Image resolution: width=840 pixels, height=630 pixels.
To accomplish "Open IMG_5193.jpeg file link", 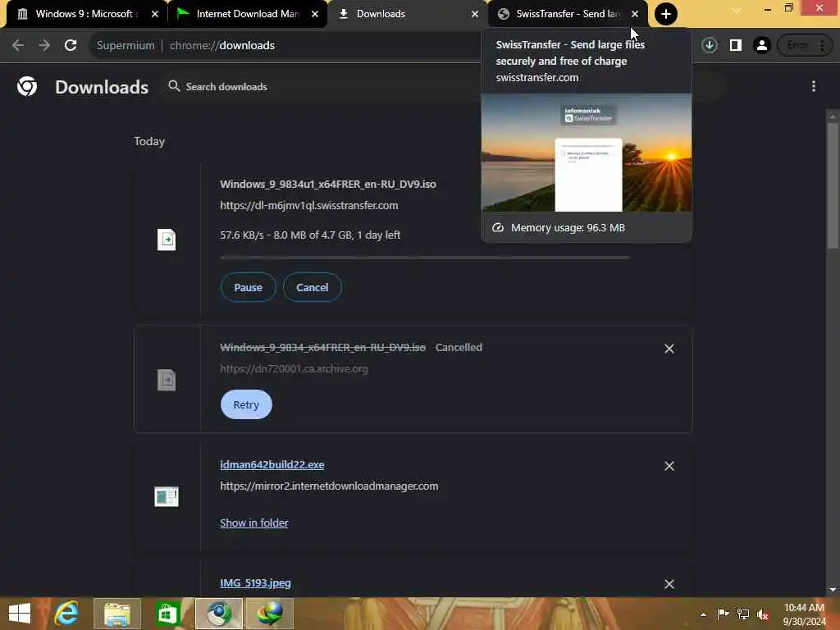I will point(256,583).
